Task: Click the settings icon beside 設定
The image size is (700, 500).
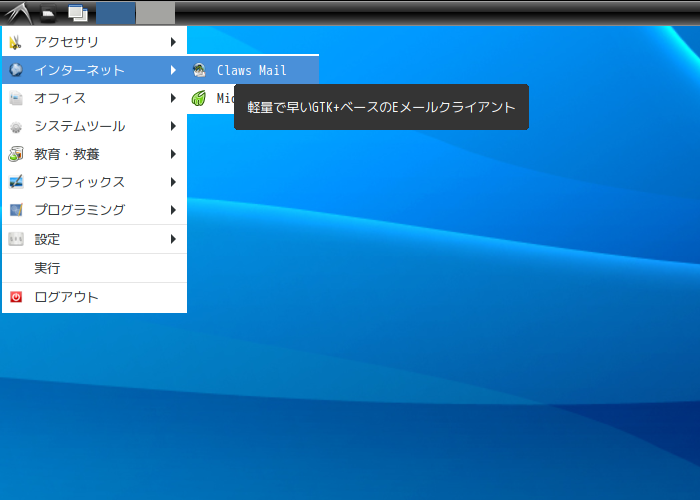Action: coord(16,239)
